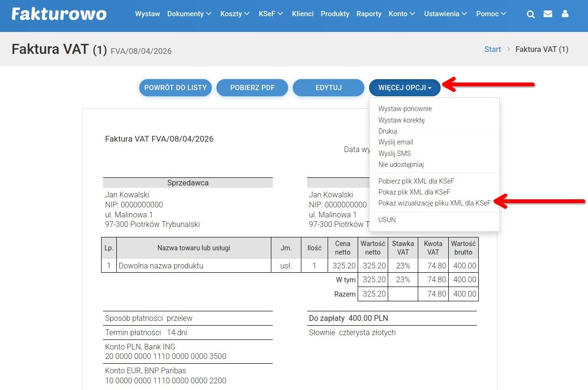588x390 pixels.
Task: Expand the Koszty dropdown menu
Action: (x=235, y=14)
